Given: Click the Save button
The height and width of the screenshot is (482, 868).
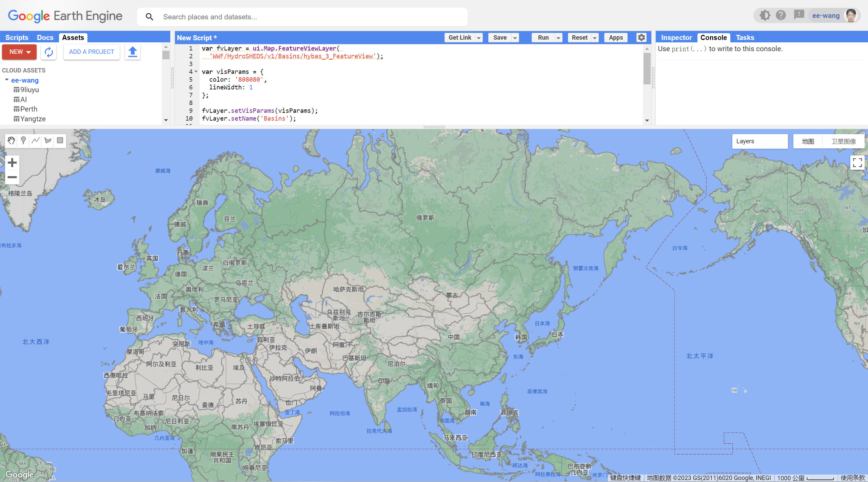Looking at the screenshot, I should (x=500, y=38).
